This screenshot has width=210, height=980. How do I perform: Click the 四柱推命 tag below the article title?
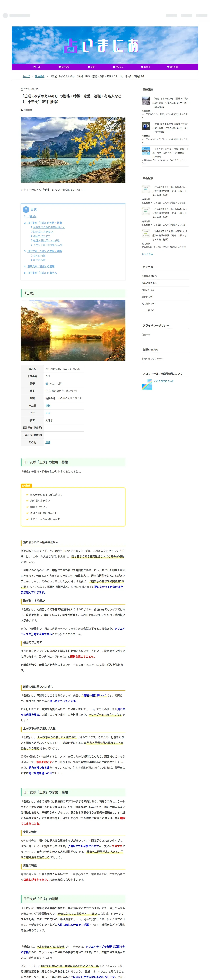click(x=28, y=110)
